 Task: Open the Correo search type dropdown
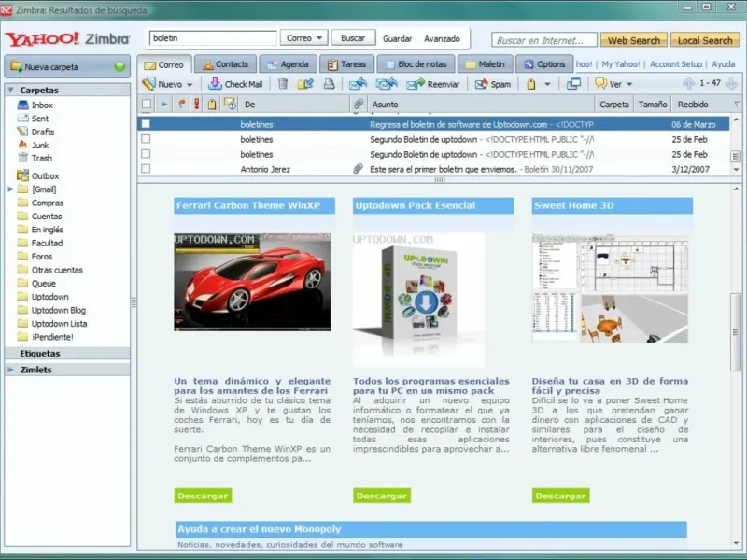point(305,38)
